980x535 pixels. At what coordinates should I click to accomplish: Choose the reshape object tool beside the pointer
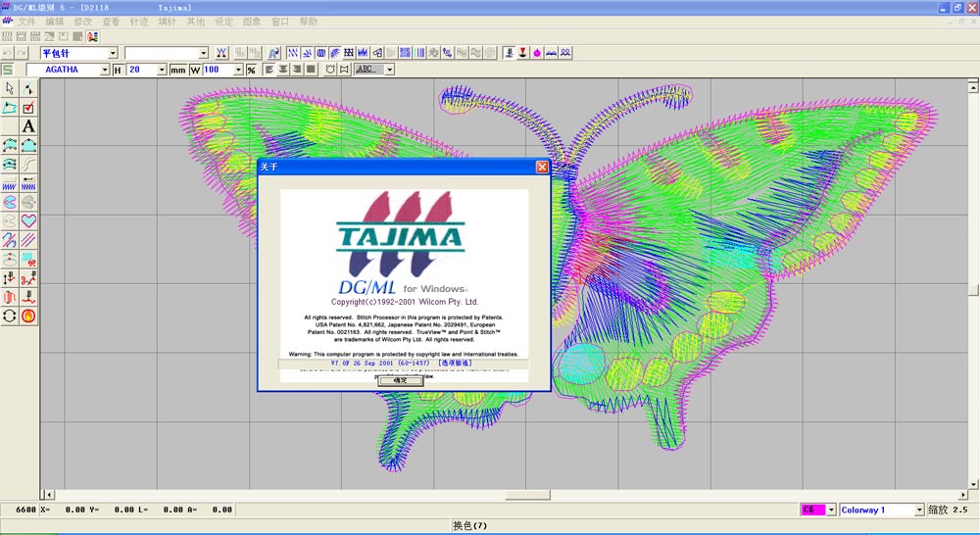(28, 89)
